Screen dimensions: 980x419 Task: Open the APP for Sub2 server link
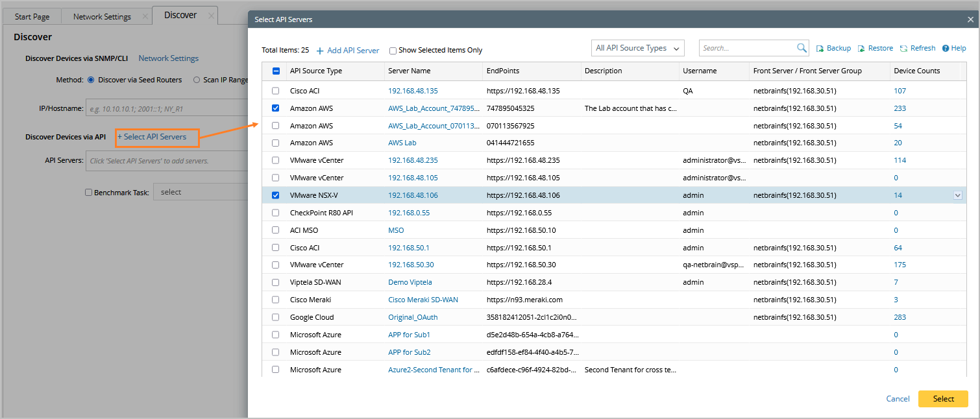(410, 352)
